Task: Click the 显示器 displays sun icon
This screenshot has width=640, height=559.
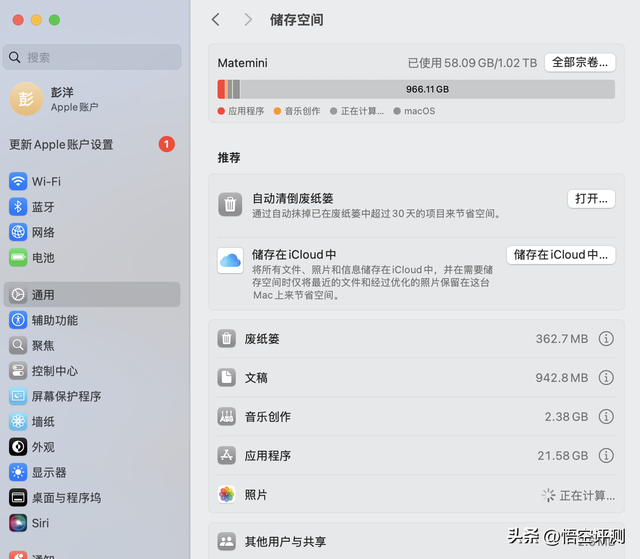Action: point(18,472)
